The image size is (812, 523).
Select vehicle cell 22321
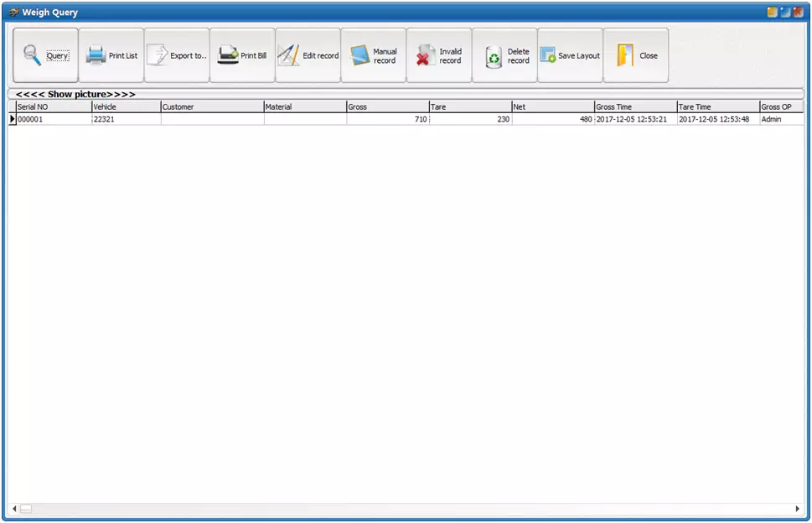(127, 119)
